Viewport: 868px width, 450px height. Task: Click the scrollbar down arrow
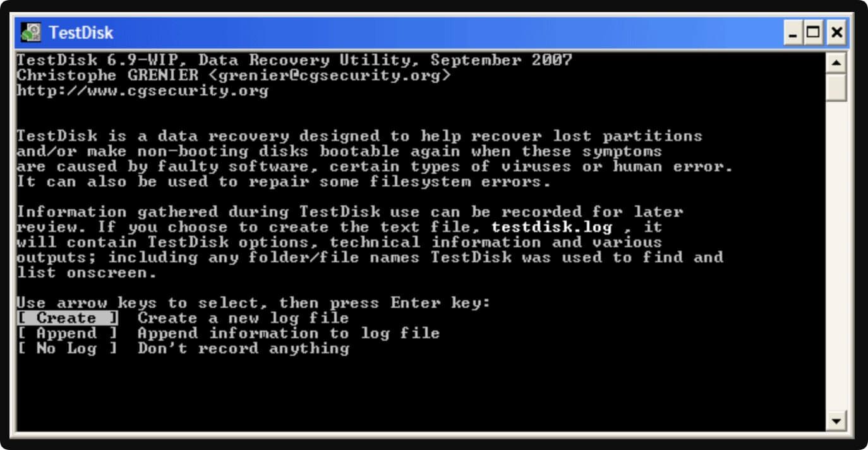[836, 420]
